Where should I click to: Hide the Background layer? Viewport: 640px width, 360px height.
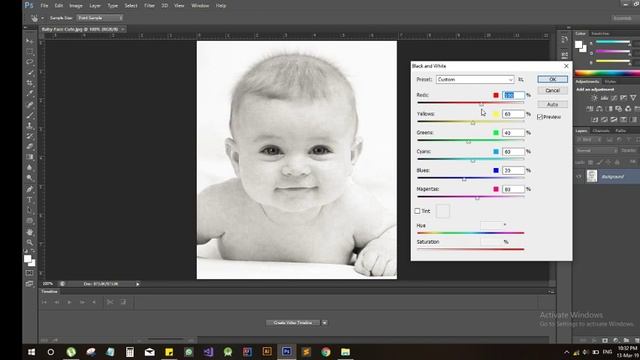579,176
